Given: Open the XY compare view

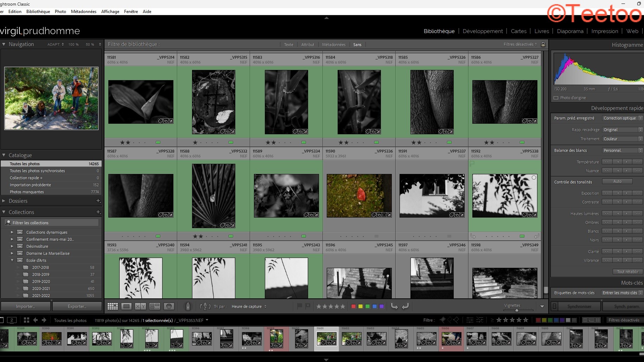Looking at the screenshot, I should point(140,306).
